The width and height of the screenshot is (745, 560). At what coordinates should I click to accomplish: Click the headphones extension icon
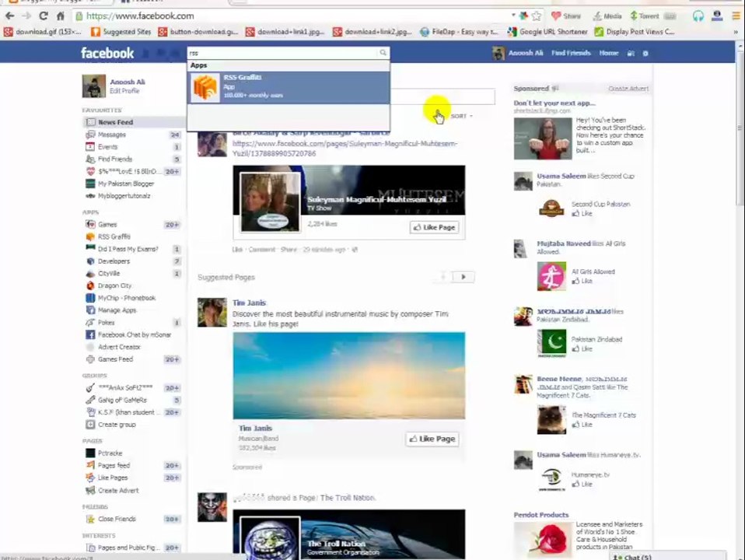(698, 16)
